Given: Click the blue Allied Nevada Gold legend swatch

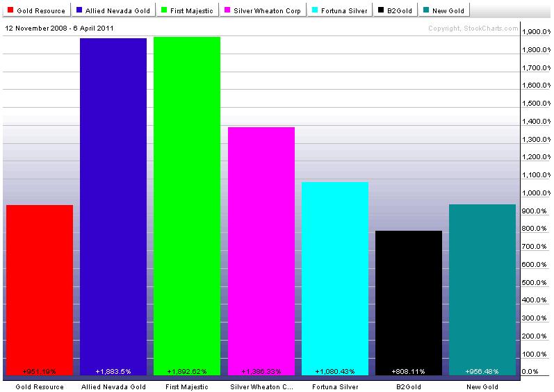Looking at the screenshot, I should (x=79, y=10).
